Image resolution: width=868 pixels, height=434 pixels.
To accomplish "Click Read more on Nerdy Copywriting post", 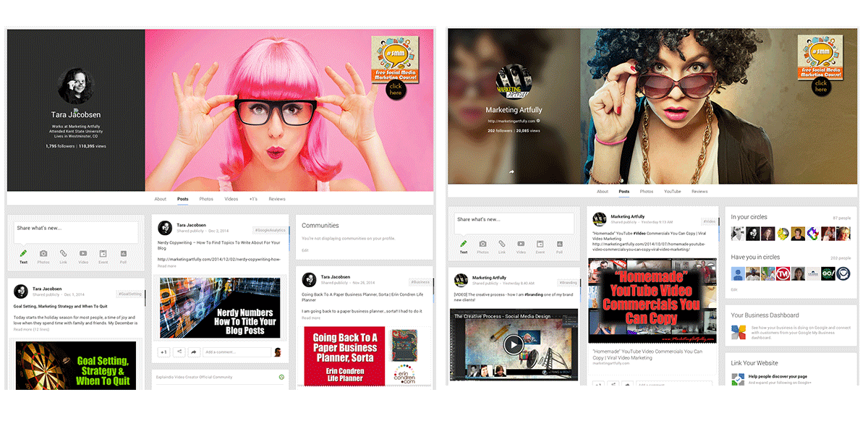I will click(166, 266).
